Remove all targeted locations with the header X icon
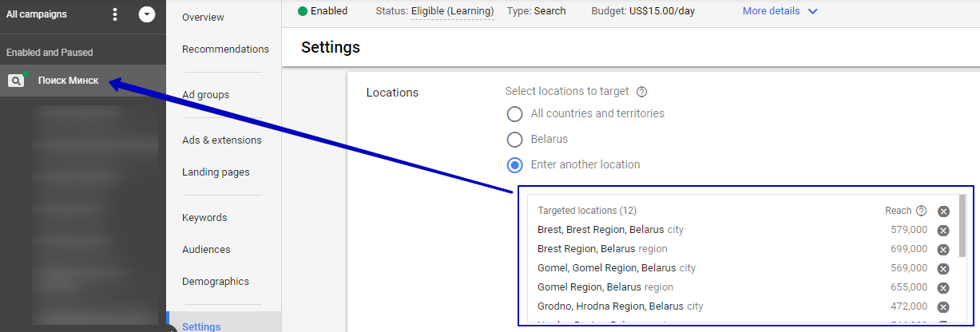Viewport: 980px width, 332px height. [x=943, y=211]
